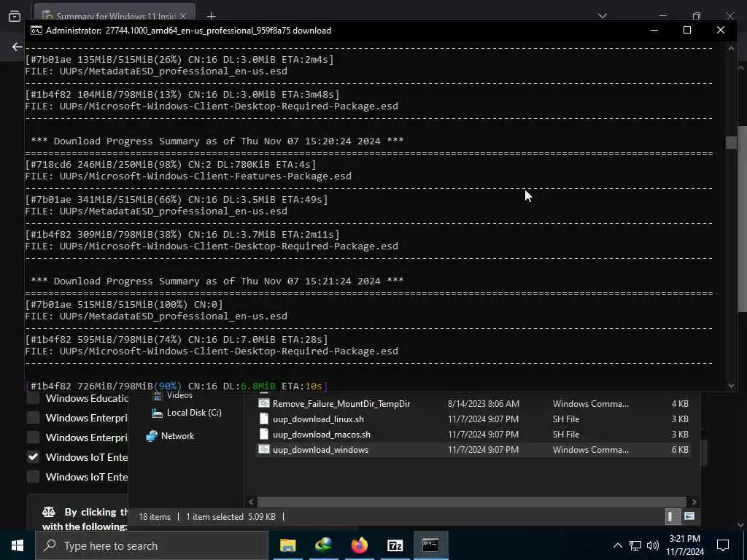The height and width of the screenshot is (560, 747).
Task: Click Explorer horizontal scrollbar left arrow
Action: tap(252, 502)
